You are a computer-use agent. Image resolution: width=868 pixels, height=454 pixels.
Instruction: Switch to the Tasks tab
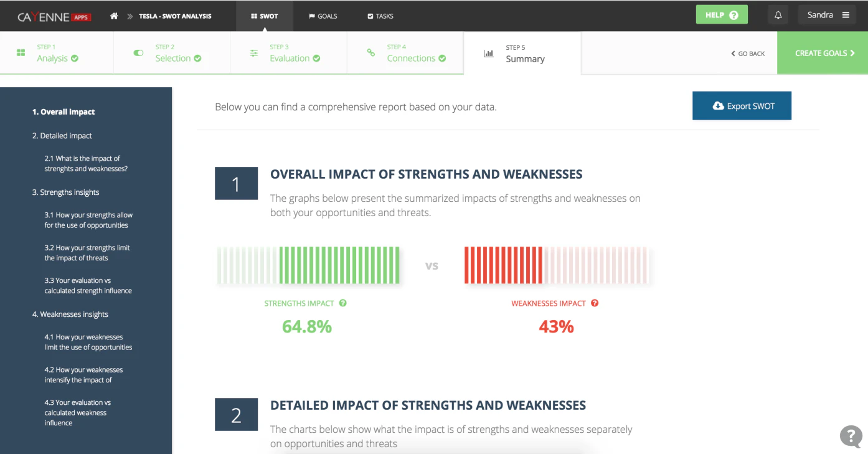click(380, 16)
